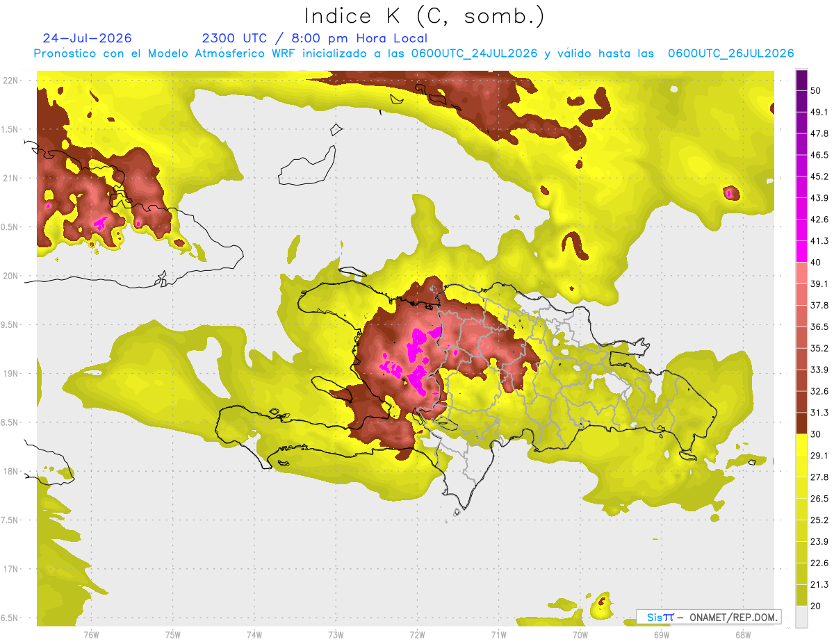Click the colorbar value "26.5"
Image resolution: width=834 pixels, height=644 pixels.
pos(819,498)
